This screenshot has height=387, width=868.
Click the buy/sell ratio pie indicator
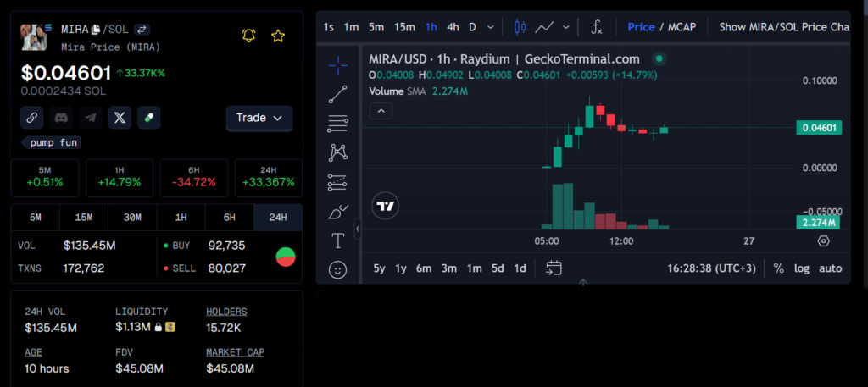(286, 257)
